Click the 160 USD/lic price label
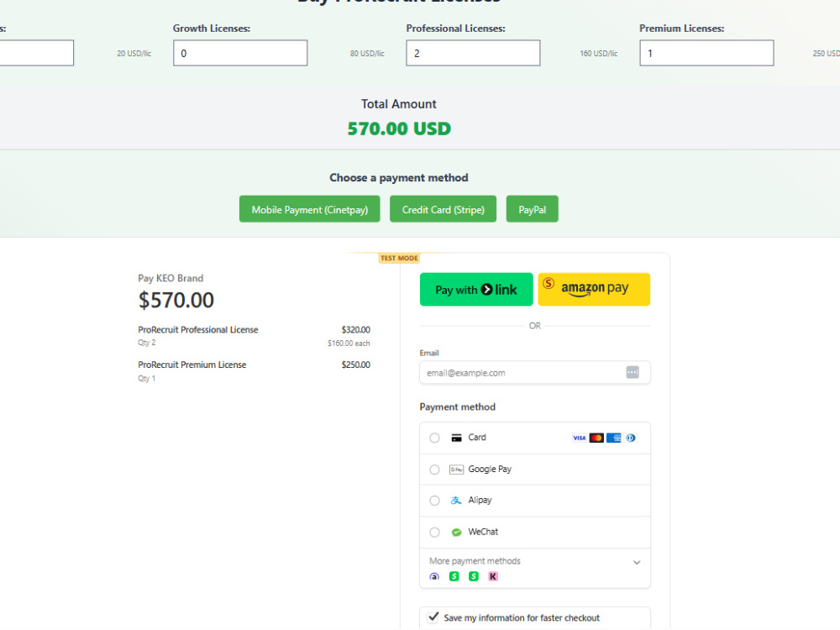This screenshot has height=630, width=840. point(599,54)
